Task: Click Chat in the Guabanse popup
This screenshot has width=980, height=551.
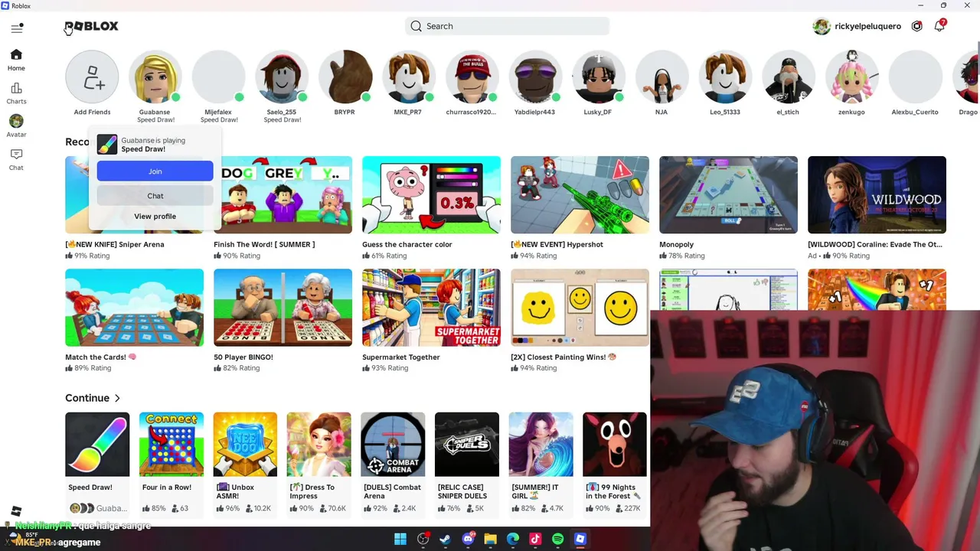Action: click(x=155, y=196)
